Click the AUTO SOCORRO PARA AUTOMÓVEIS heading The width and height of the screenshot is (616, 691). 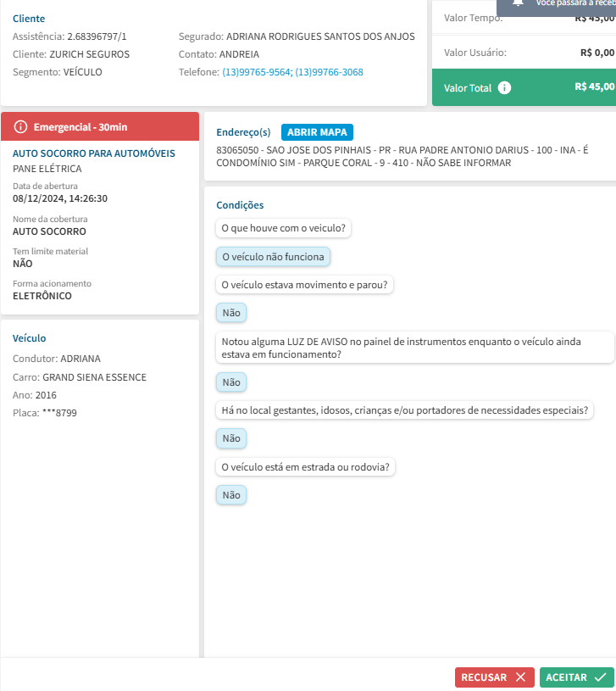coord(94,153)
